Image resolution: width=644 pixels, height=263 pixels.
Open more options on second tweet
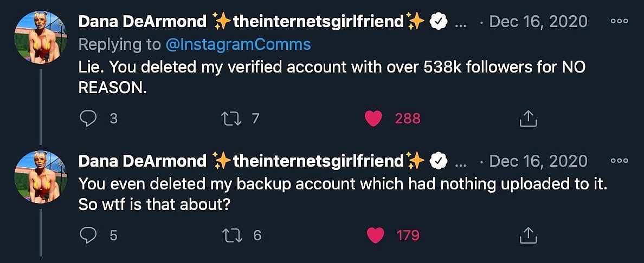(619, 161)
